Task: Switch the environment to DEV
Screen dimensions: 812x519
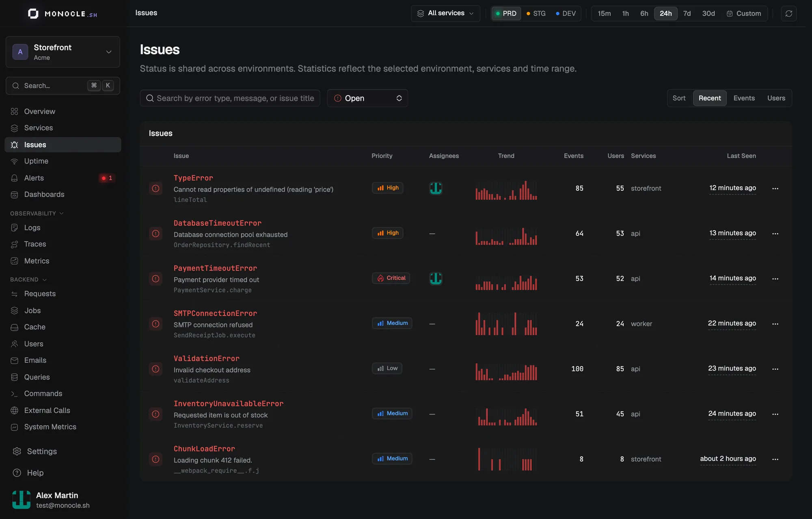Action: [x=566, y=13]
